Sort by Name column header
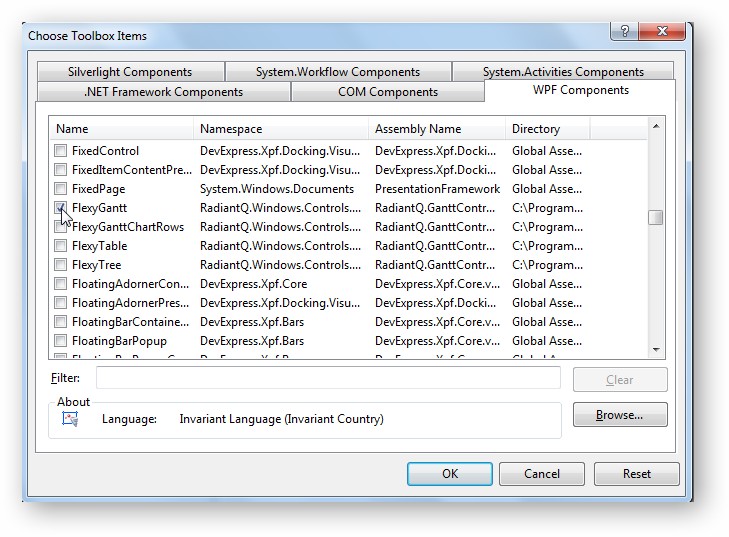The image size is (729, 537). coord(121,129)
